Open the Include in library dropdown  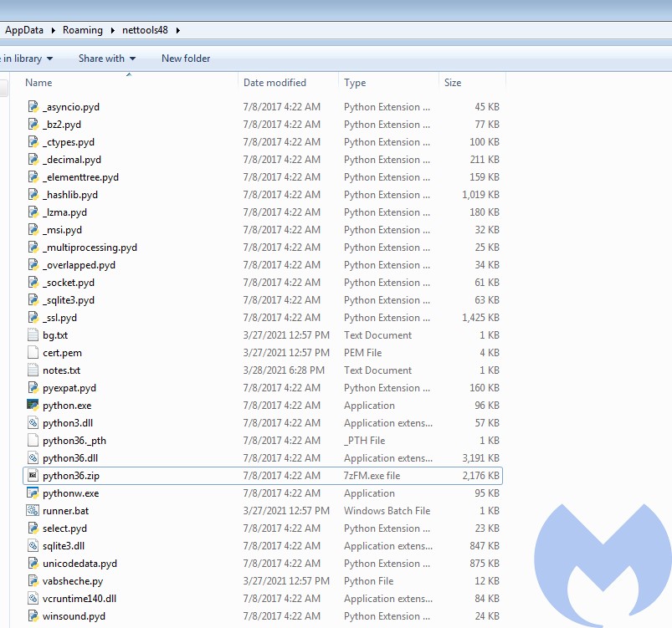pos(27,59)
